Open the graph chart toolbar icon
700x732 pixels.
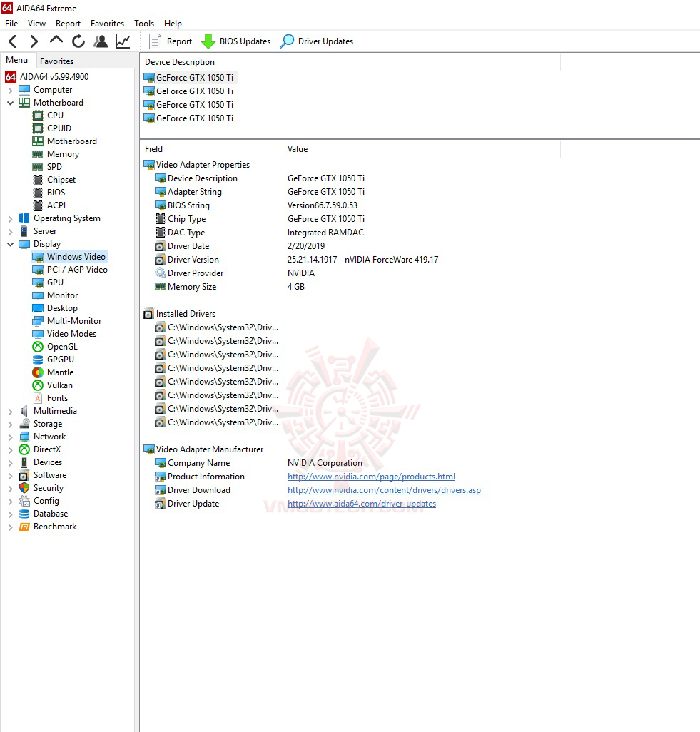(123, 41)
